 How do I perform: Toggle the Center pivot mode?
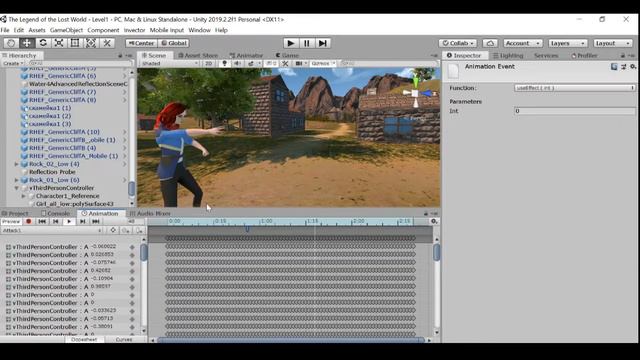pyautogui.click(x=141, y=43)
